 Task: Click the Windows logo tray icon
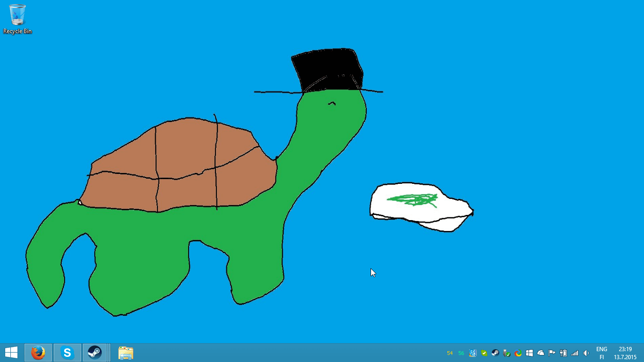pos(529,353)
